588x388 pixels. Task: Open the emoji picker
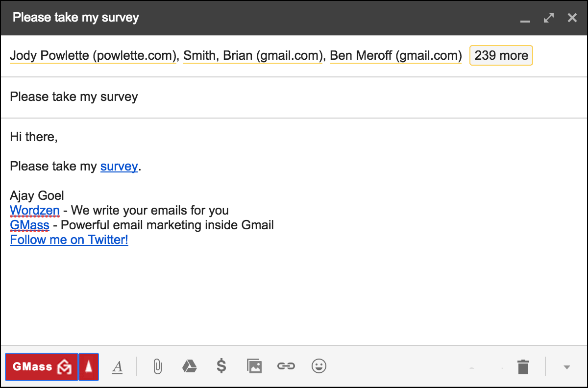pyautogui.click(x=319, y=366)
